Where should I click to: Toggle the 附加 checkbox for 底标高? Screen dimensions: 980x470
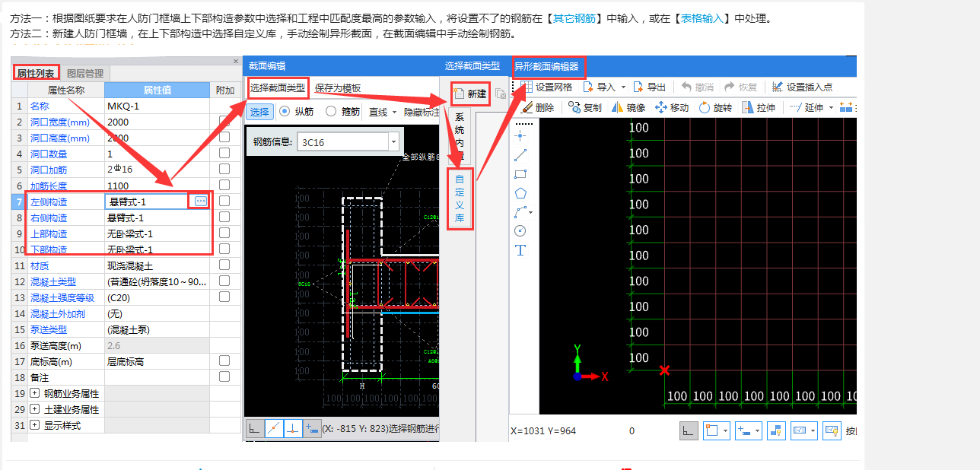[x=224, y=361]
